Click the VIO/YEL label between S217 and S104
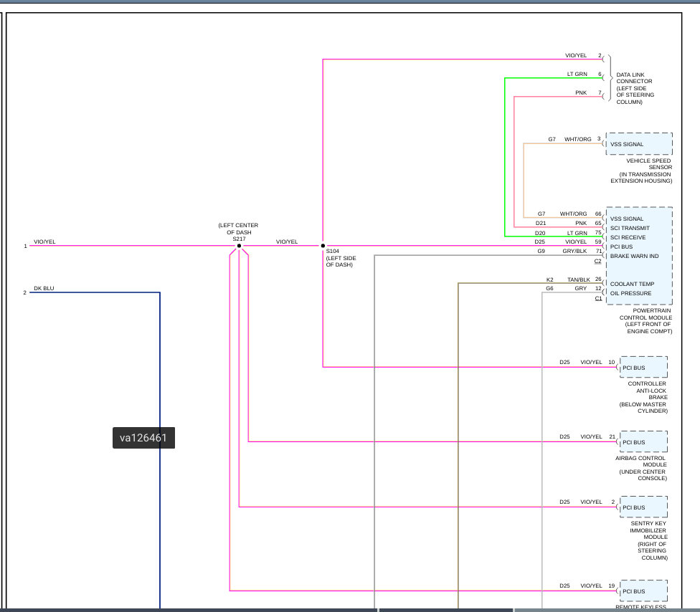 tap(287, 242)
